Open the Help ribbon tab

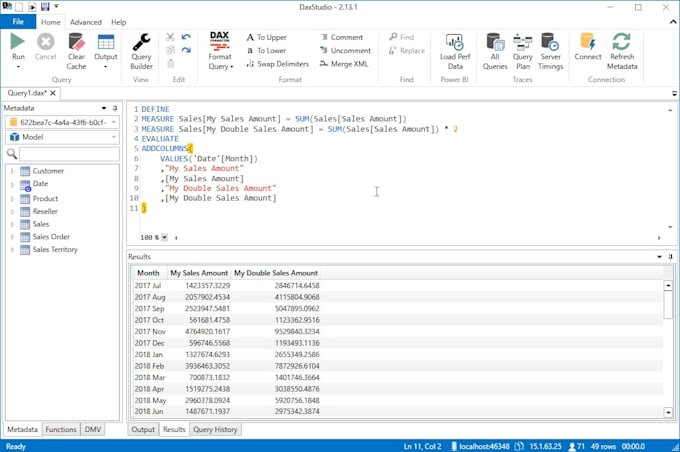(x=118, y=22)
